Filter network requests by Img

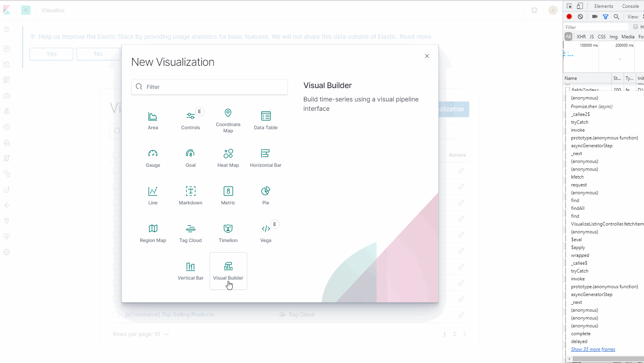(613, 36)
